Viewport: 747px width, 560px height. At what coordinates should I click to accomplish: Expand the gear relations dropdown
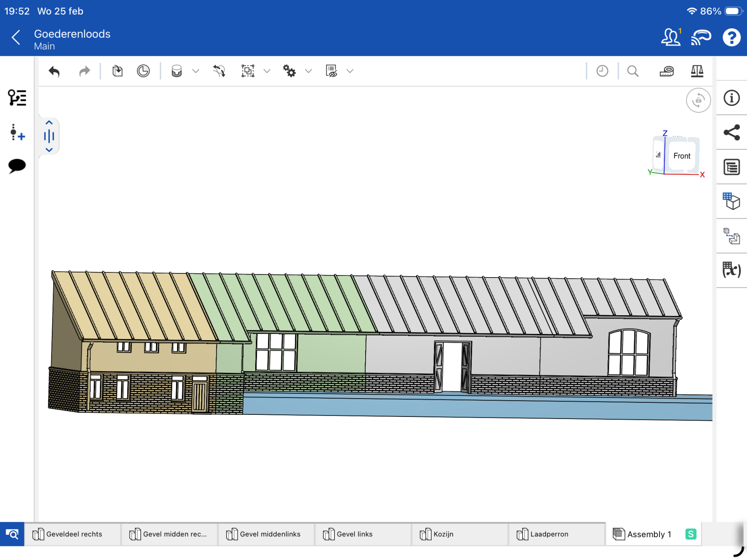click(x=308, y=71)
